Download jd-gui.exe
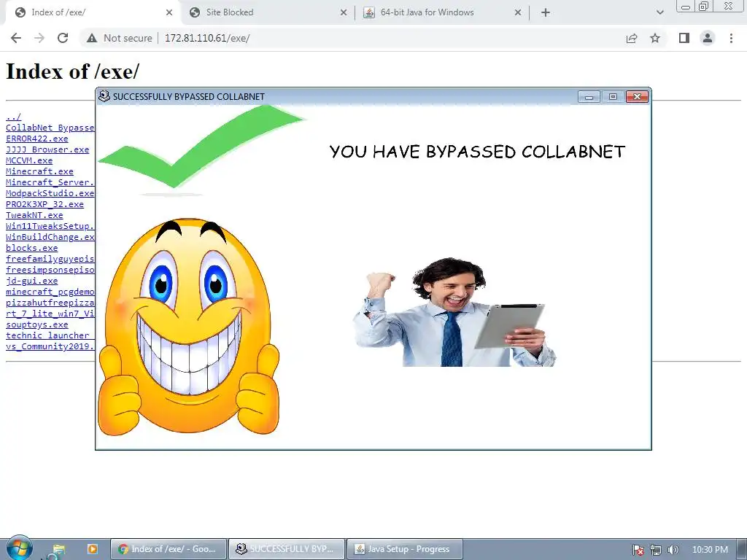Viewport: 747px width, 560px height. click(x=31, y=281)
